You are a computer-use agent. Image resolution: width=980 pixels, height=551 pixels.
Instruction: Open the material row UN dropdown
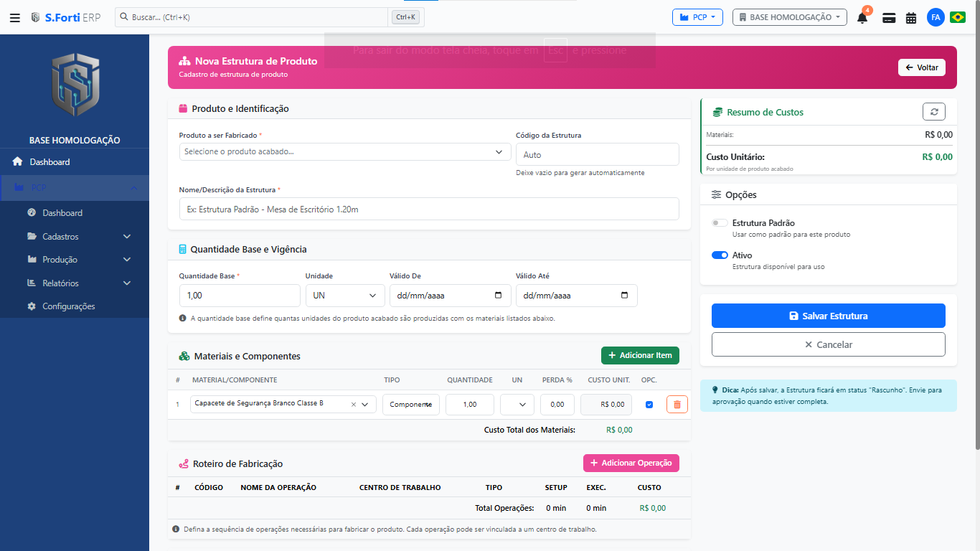tap(517, 405)
